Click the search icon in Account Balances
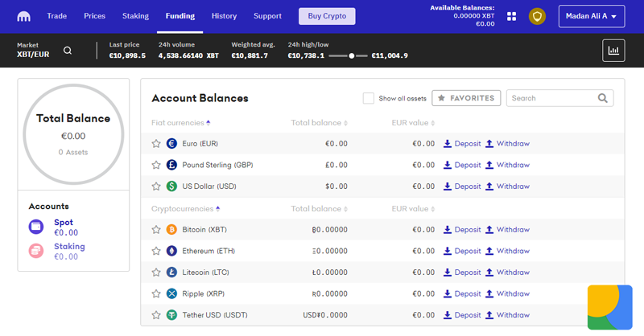 coord(602,98)
